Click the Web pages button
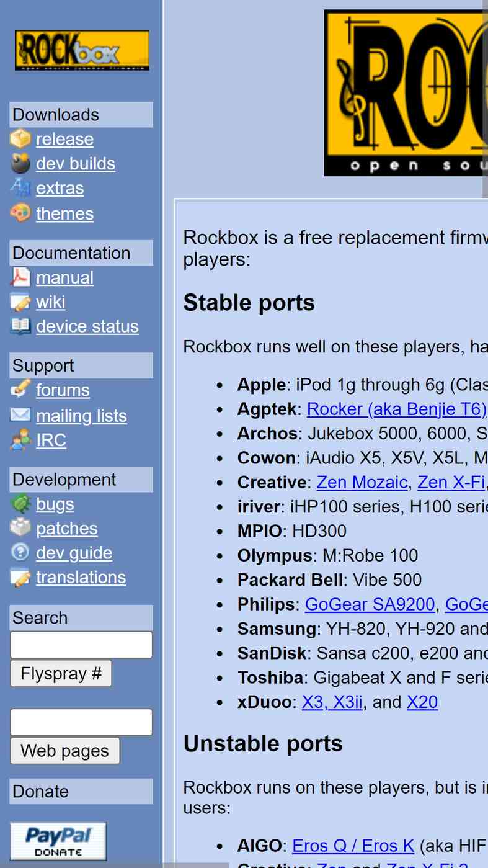This screenshot has width=488, height=868. (x=64, y=751)
